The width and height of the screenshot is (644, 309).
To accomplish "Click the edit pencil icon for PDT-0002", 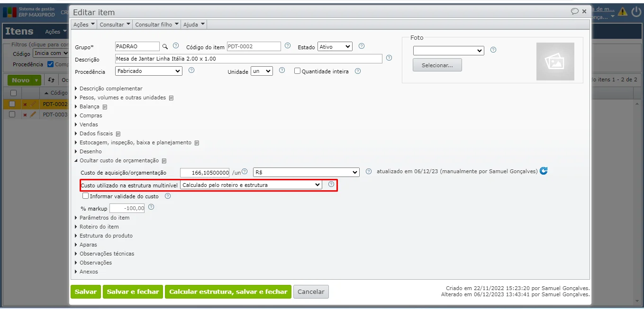I will click(33, 104).
